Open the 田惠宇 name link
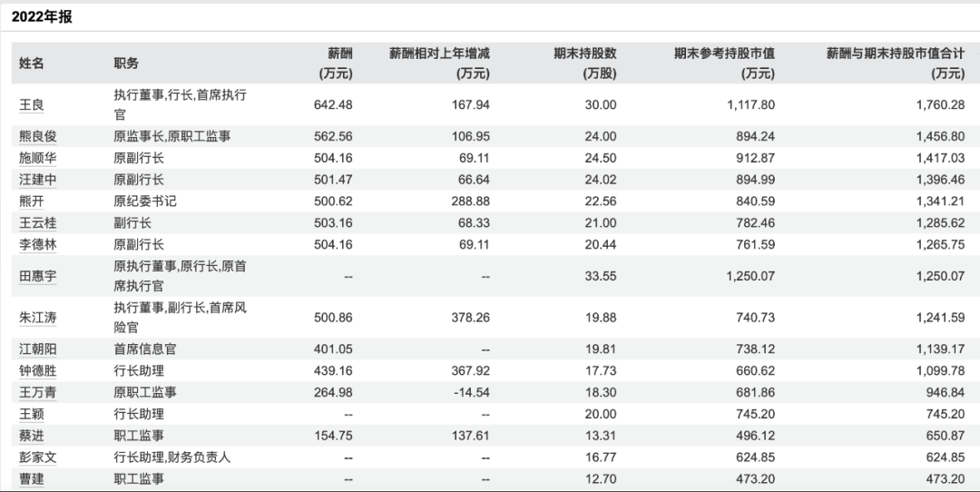Screen dimensions: 980x492 pos(38,276)
